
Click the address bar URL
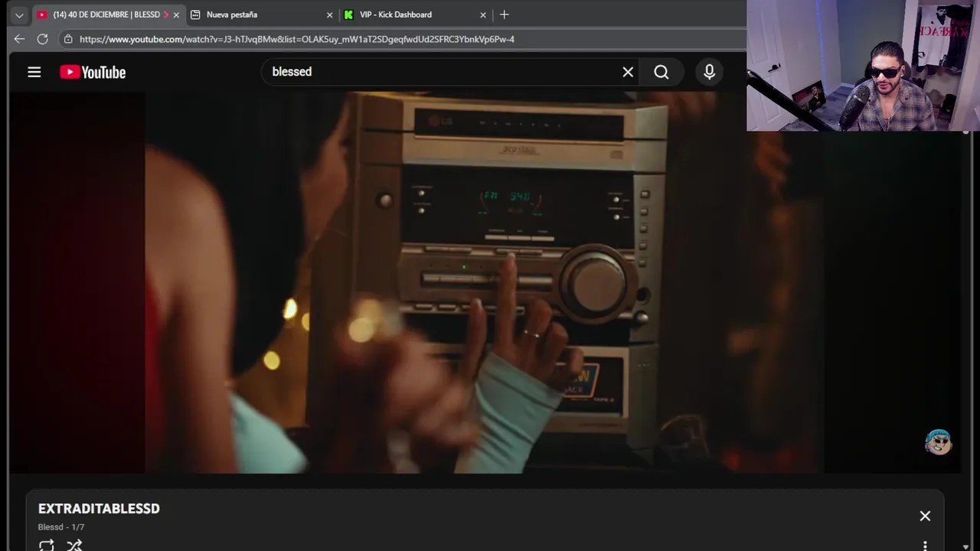297,39
